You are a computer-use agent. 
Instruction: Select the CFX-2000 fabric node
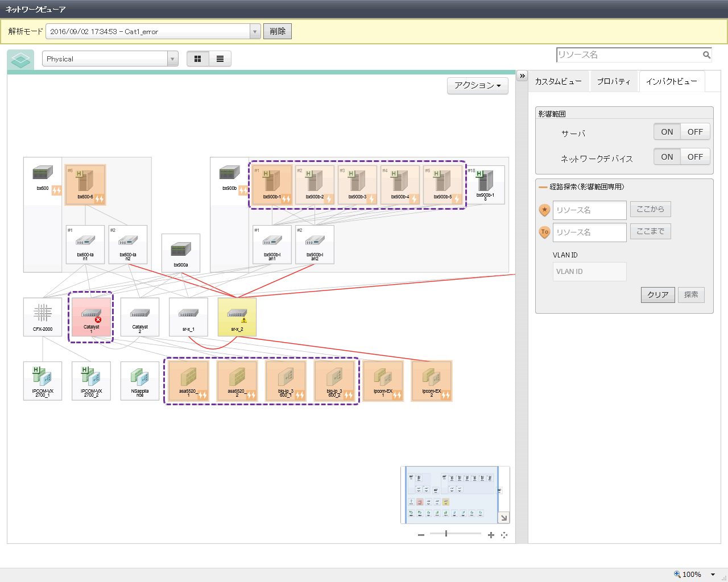click(x=43, y=317)
